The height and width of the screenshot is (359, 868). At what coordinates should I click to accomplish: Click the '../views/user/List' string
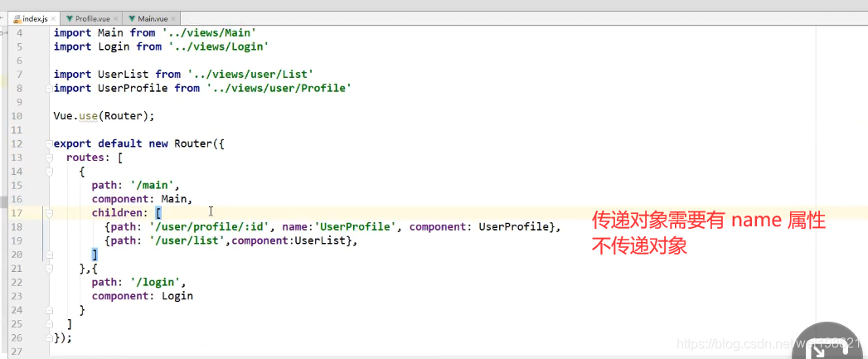(251, 75)
